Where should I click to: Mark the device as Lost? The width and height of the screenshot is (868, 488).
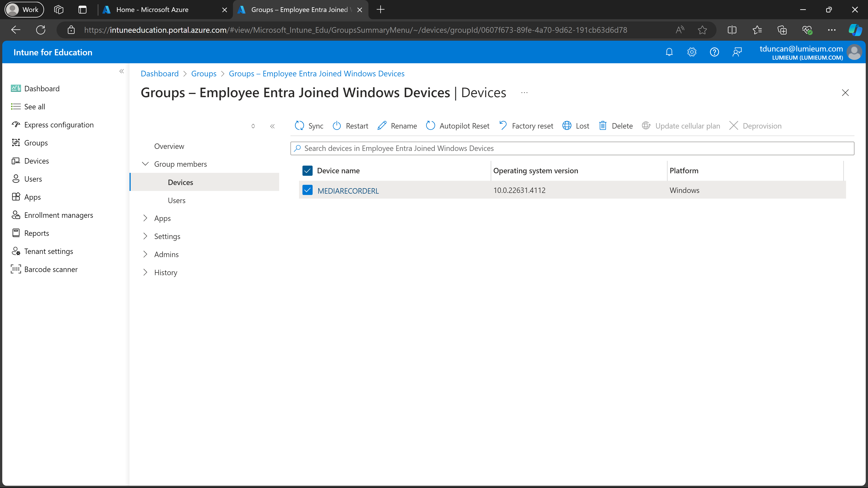point(576,126)
